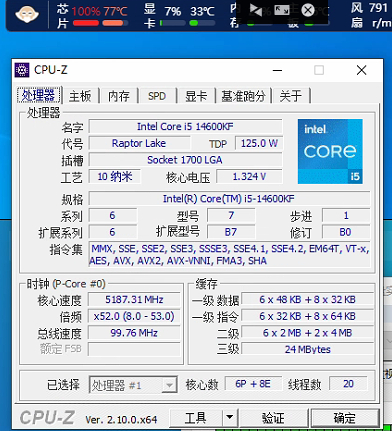Click the 125.0 W TDP value
The image size is (392, 431).
[259, 143]
